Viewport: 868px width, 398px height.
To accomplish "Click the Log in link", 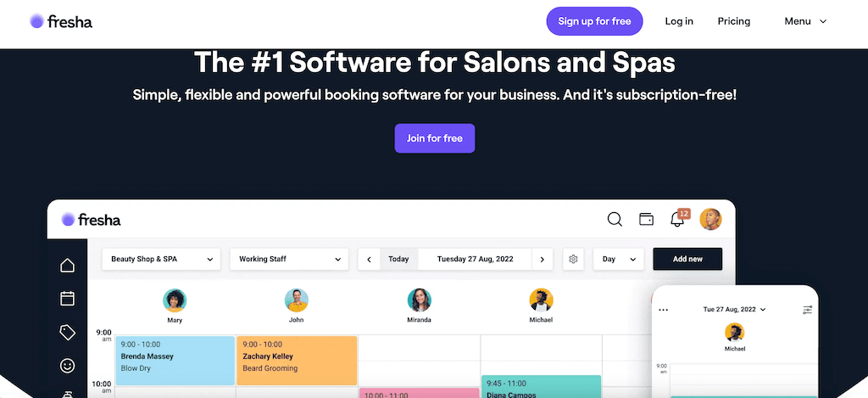I will tap(679, 21).
